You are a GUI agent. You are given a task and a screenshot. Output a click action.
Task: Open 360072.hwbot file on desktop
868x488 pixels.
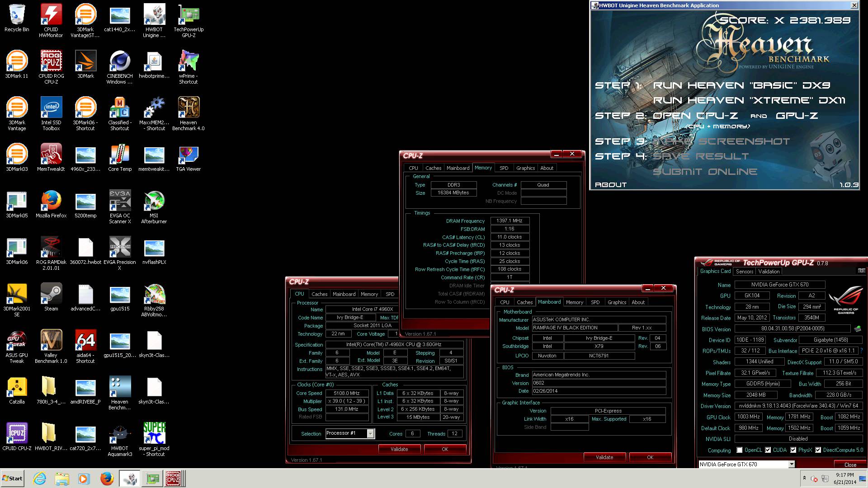[85, 250]
